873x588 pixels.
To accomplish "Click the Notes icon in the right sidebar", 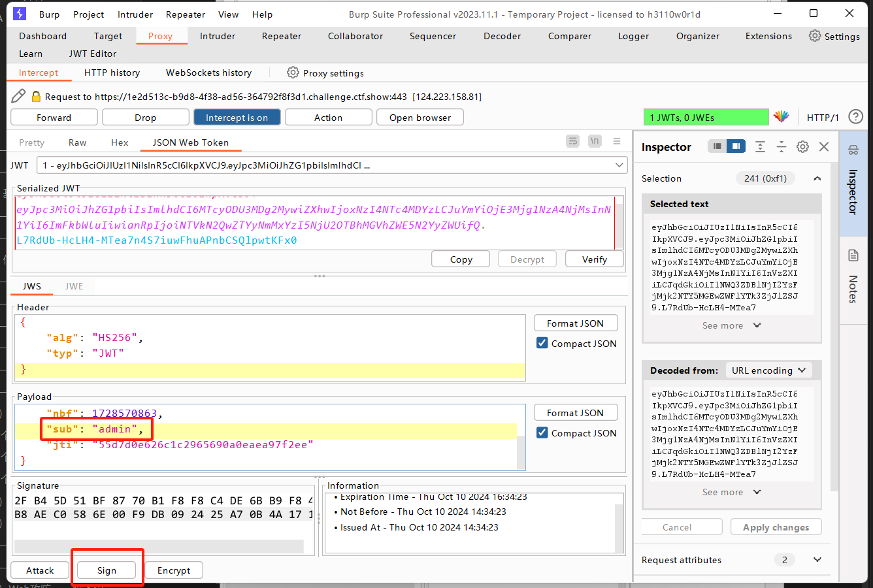I will pos(853,255).
